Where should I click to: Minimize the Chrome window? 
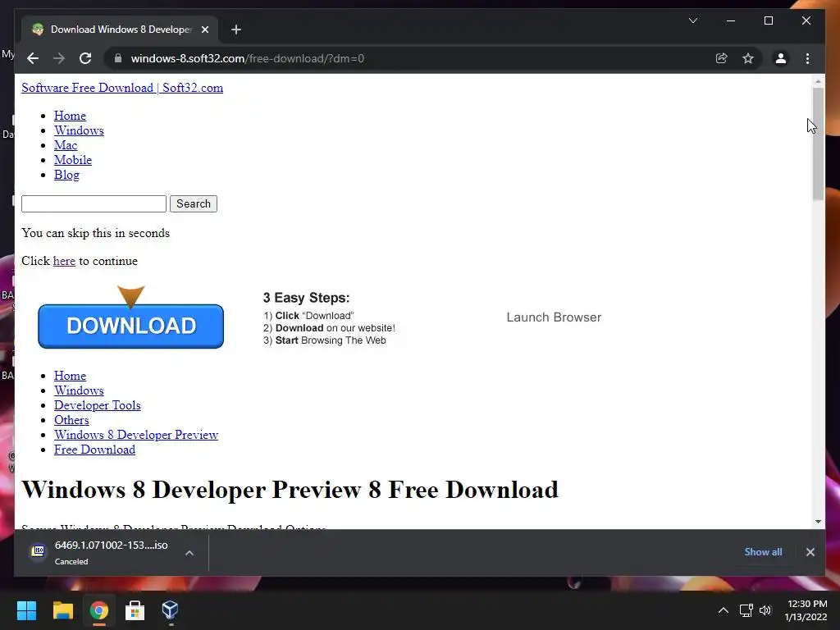(x=731, y=21)
